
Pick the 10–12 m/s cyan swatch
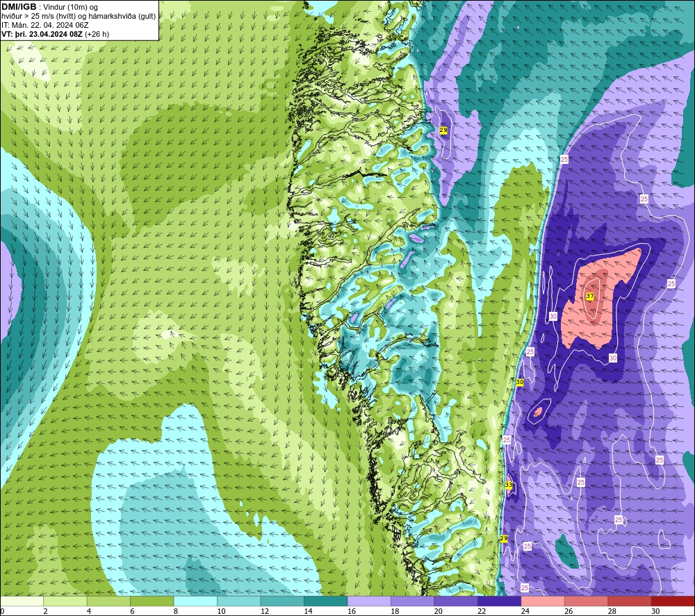click(239, 601)
